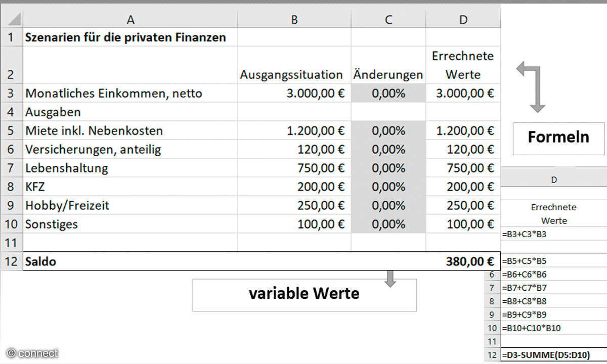Screen dimensions: 607x364
Task: Click KFZ value in Ausgangssituation column
Action: tap(294, 187)
